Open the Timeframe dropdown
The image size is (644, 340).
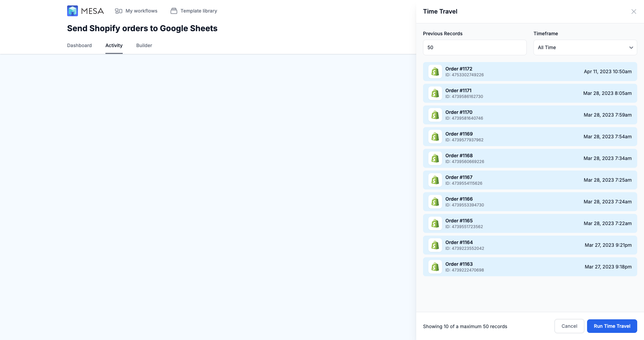585,47
